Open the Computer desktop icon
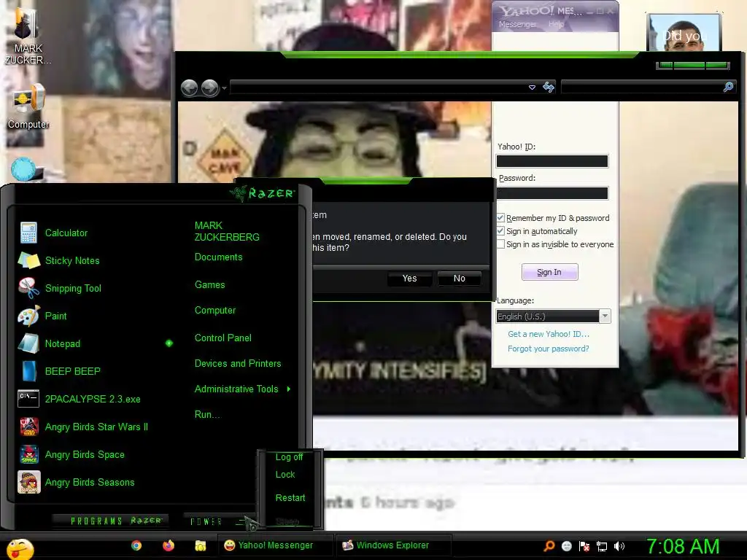 28,106
